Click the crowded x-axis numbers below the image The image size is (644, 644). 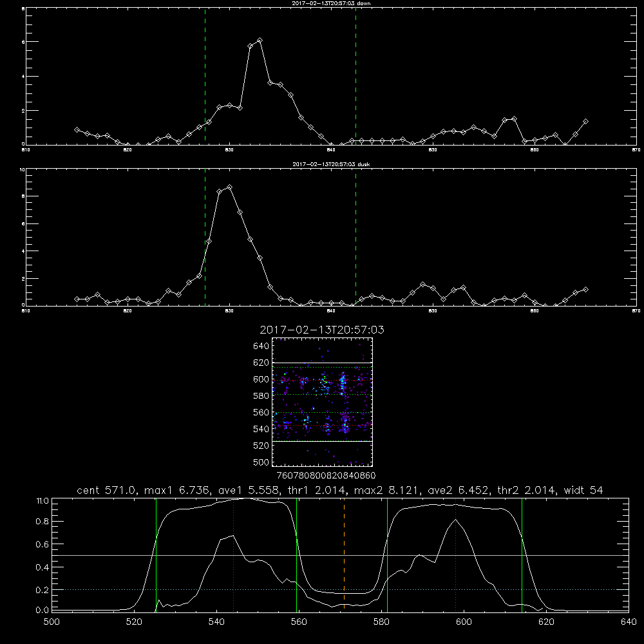coord(327,475)
